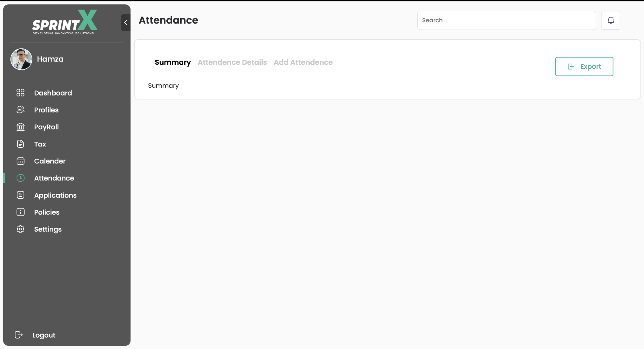Click the Tax document icon
Screen dimensions: 644x349
point(20,144)
